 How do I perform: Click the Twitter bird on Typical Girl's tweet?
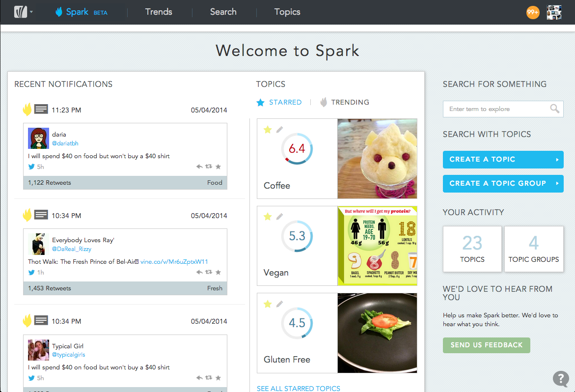click(x=31, y=378)
